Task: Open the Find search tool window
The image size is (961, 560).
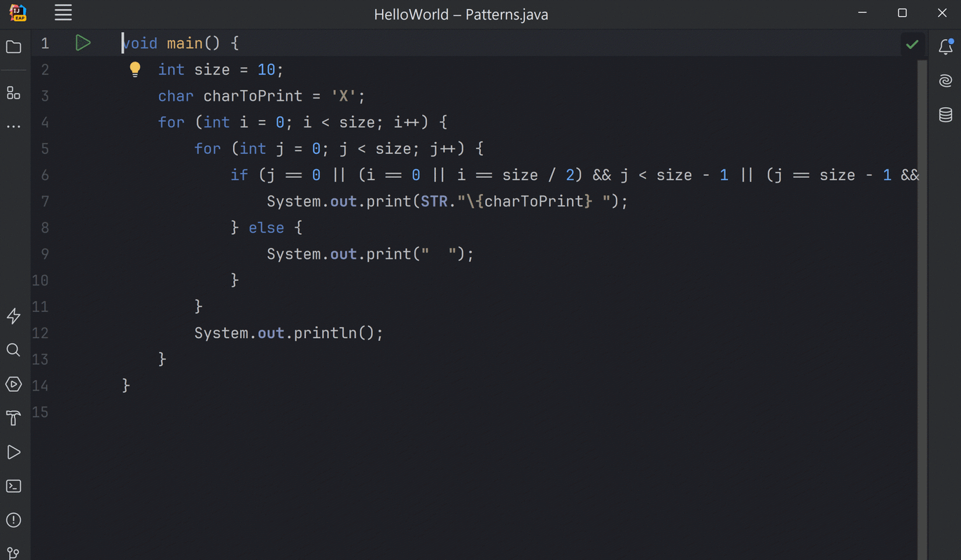Action: 13,350
